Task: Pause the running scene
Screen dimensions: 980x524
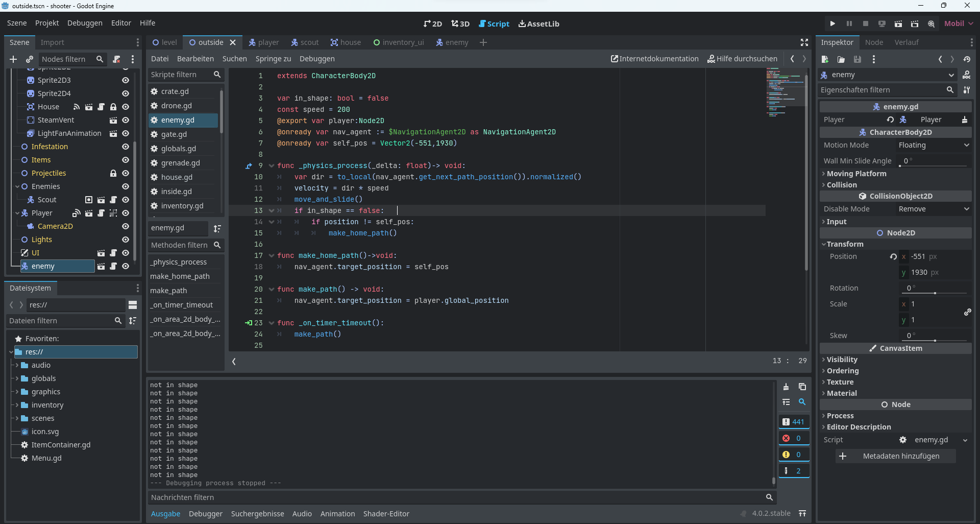Action: pos(849,23)
